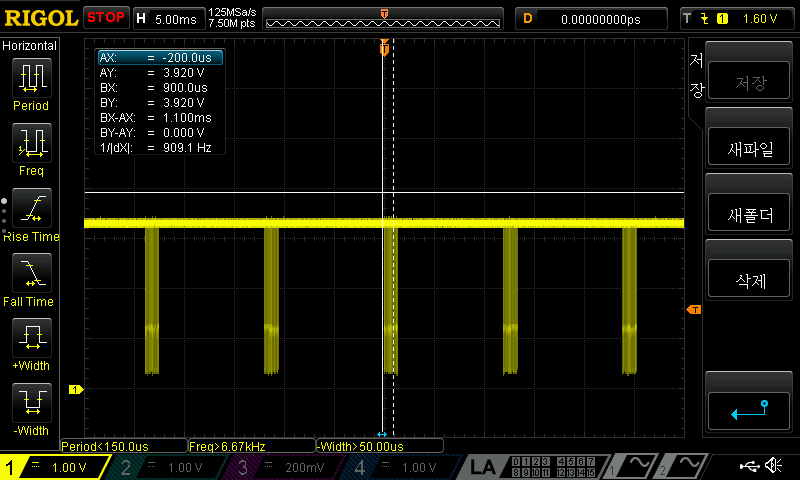The image size is (800, 480).
Task: Click the 1/|dX| value 909.1 Hz
Action: [187, 148]
